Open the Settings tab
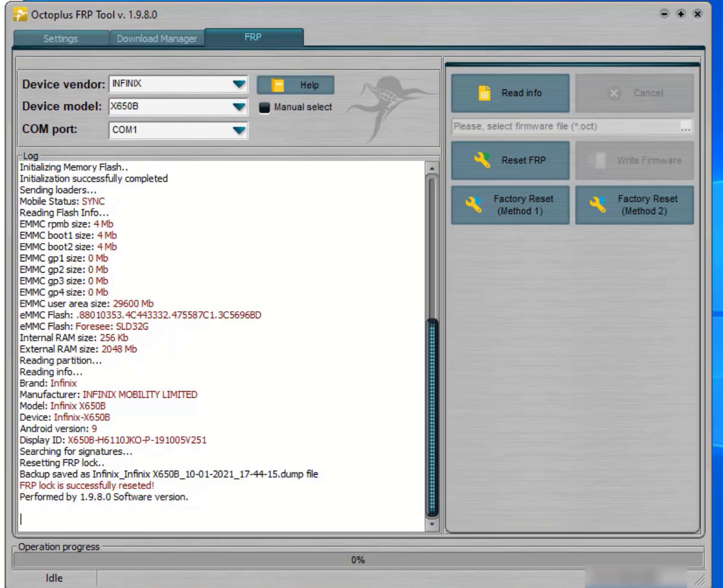The image size is (723, 588). [x=60, y=39]
